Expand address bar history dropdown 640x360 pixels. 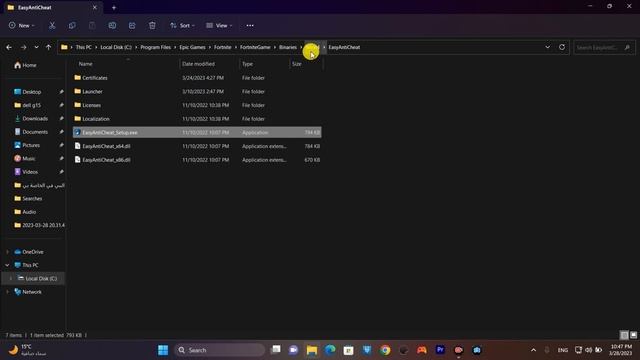[x=547, y=47]
